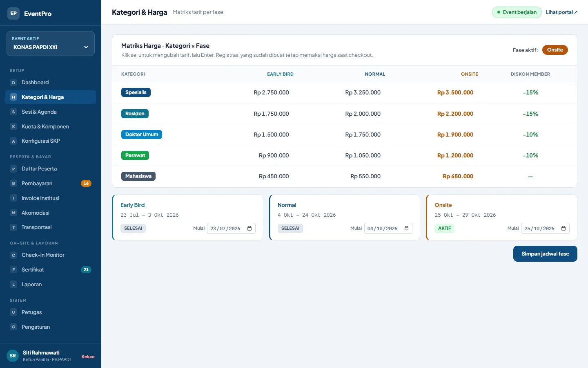
Task: Open the calendar picker for Early Bird date
Action: (249, 229)
